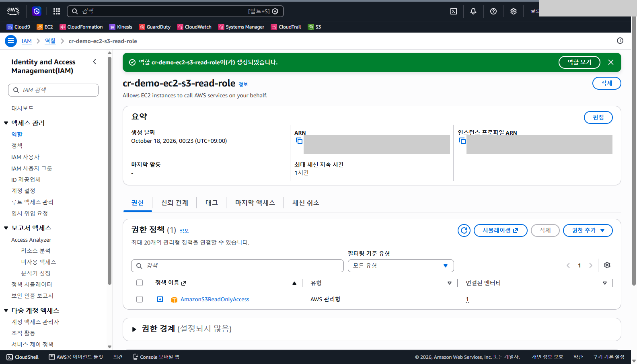
Task: Open the 모든 유형 filter dropdown
Action: pos(401,266)
